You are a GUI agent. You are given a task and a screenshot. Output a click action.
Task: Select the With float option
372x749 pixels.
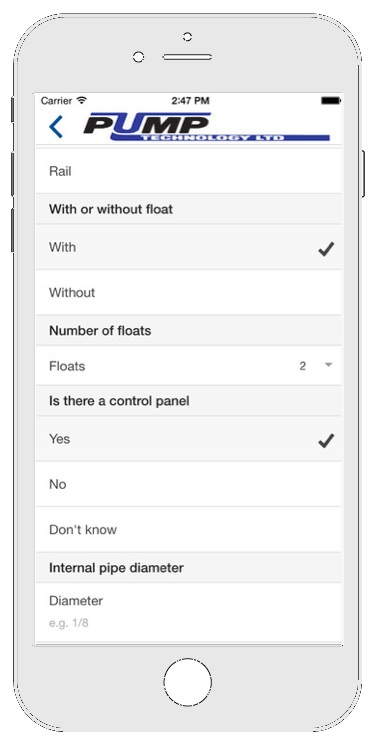189,247
